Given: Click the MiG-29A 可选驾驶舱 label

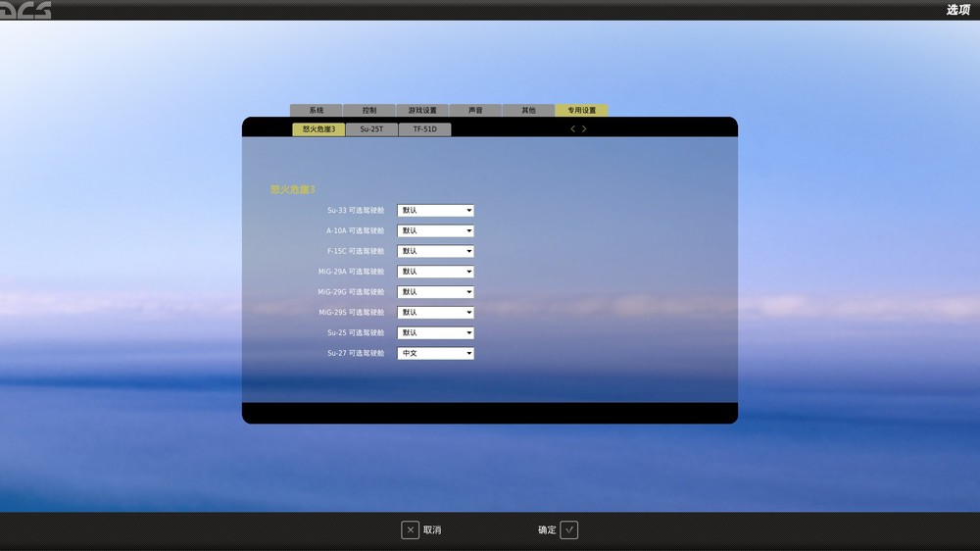Looking at the screenshot, I should (x=351, y=272).
